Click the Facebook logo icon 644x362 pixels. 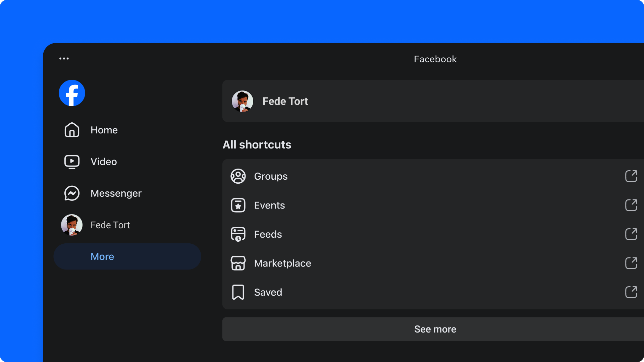pos(72,93)
